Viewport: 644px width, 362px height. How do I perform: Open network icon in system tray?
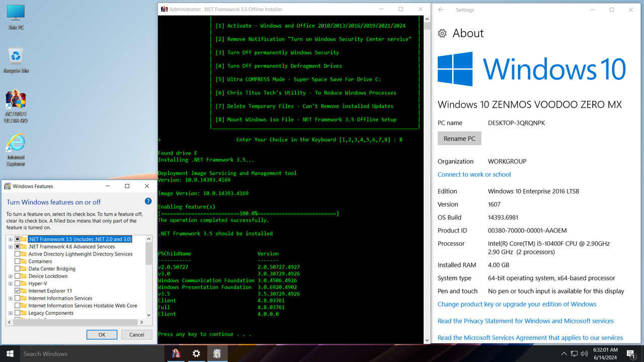pyautogui.click(x=575, y=353)
